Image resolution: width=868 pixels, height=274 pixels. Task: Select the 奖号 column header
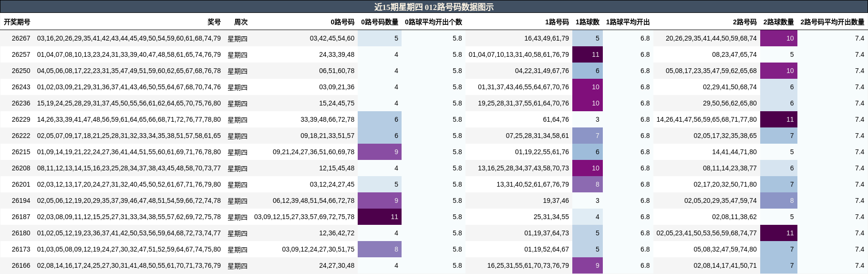pos(214,22)
